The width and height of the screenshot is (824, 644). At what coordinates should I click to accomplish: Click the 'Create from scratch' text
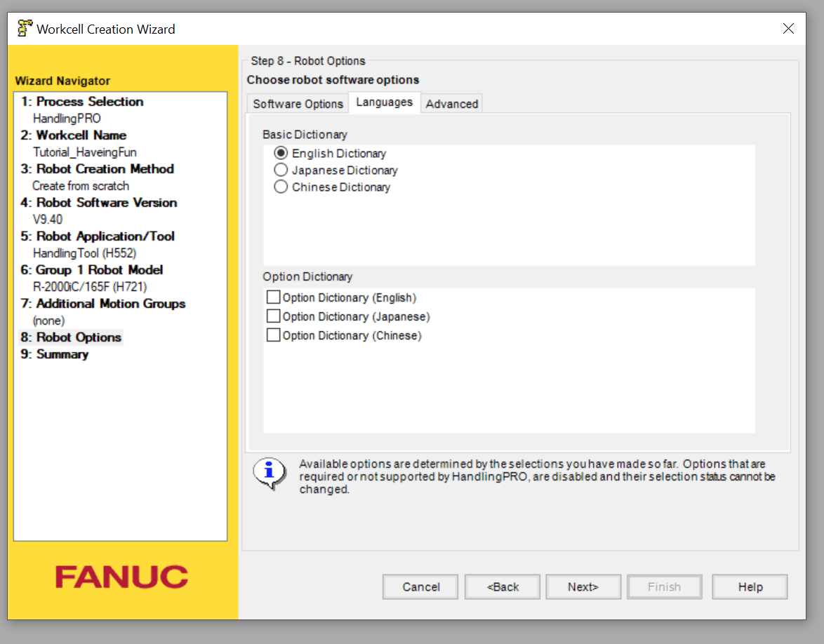click(x=81, y=185)
